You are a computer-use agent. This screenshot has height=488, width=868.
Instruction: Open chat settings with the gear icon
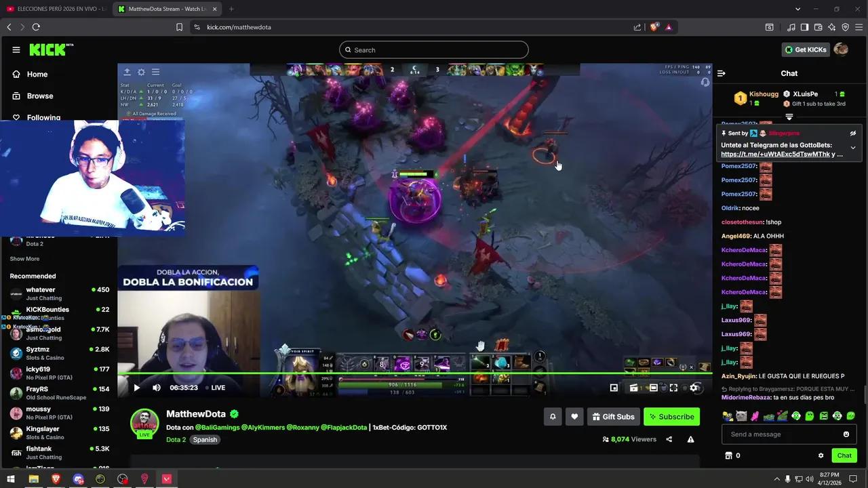[821, 455]
